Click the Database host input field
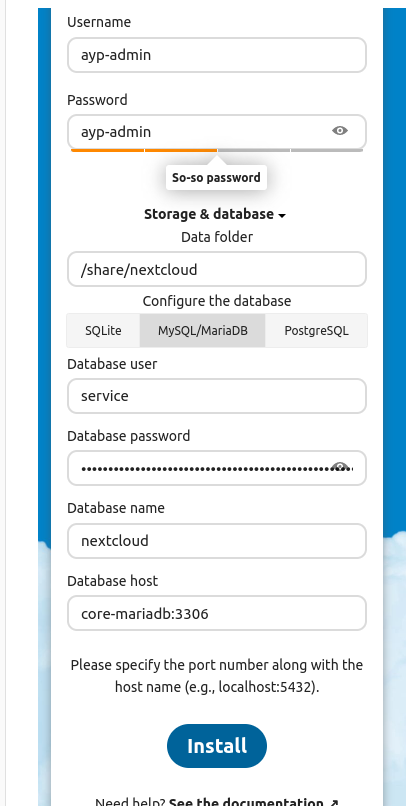 [x=216, y=613]
